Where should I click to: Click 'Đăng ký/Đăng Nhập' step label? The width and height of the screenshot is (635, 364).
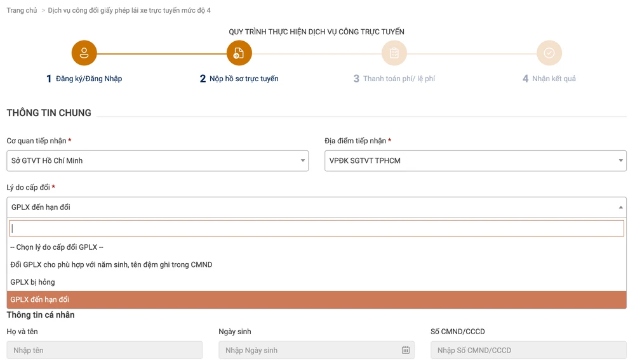[x=88, y=79]
